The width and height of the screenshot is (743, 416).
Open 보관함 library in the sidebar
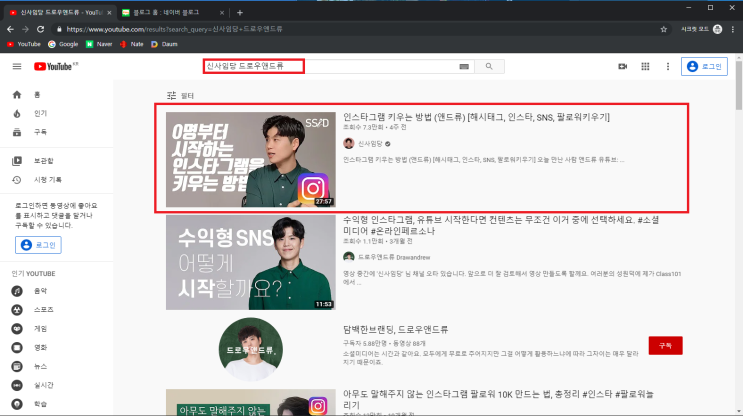(56, 161)
